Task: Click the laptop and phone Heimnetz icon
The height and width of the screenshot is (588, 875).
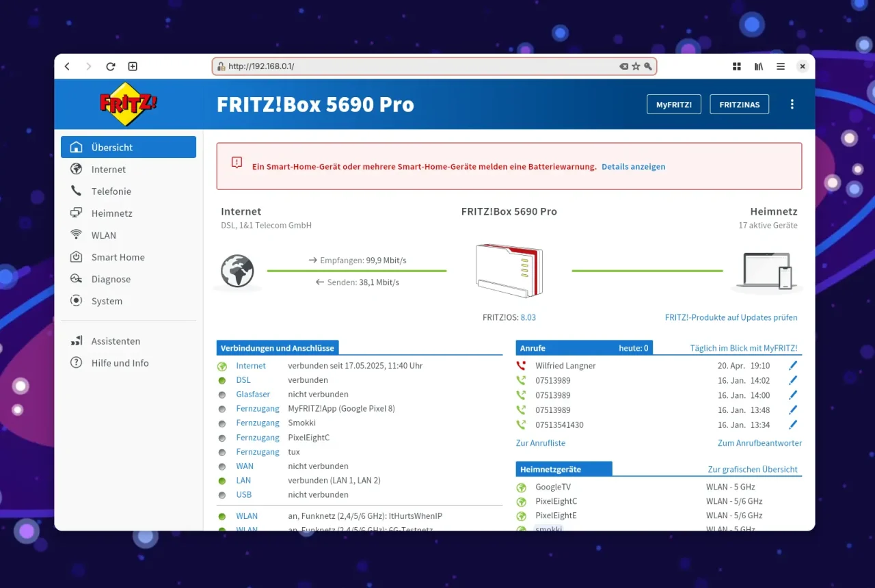Action: 766,271
